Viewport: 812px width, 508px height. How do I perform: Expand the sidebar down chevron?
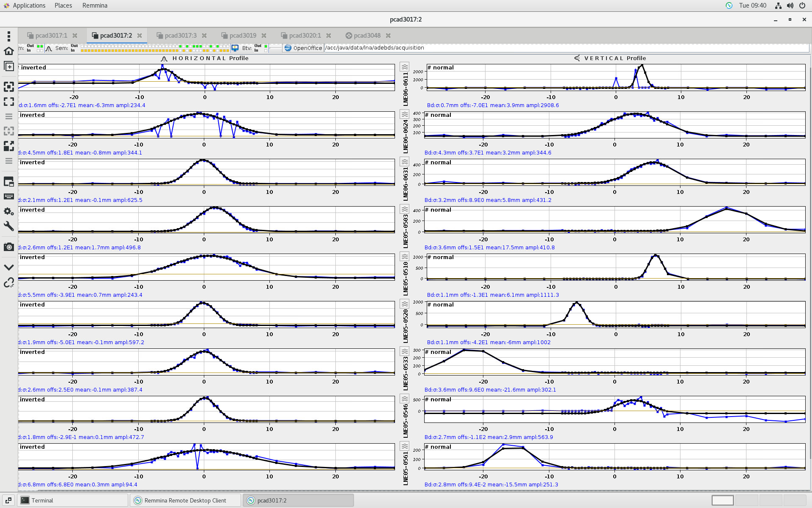pos(8,267)
